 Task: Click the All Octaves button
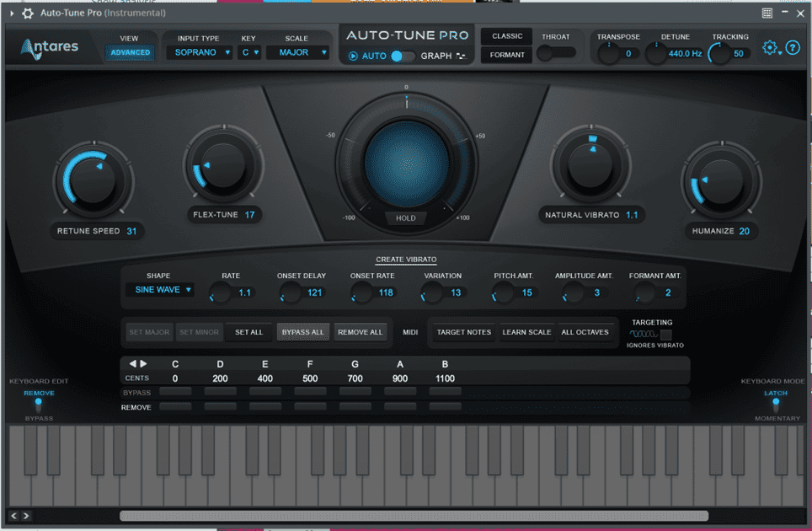pyautogui.click(x=585, y=332)
